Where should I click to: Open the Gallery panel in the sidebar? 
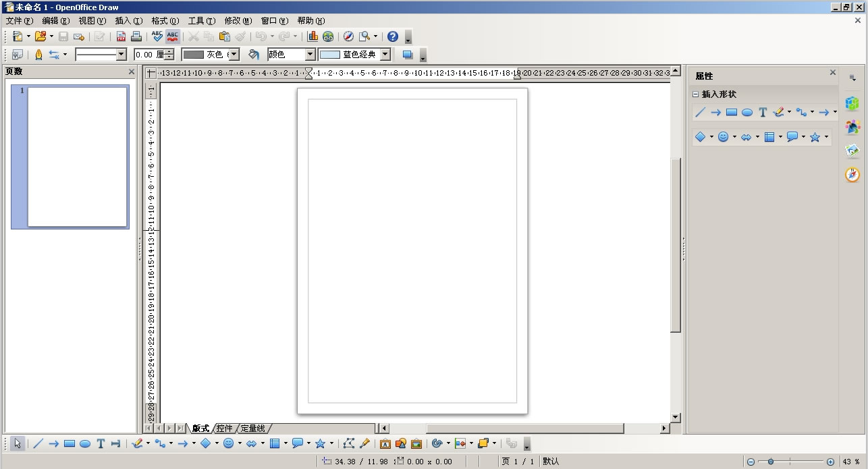pyautogui.click(x=852, y=150)
